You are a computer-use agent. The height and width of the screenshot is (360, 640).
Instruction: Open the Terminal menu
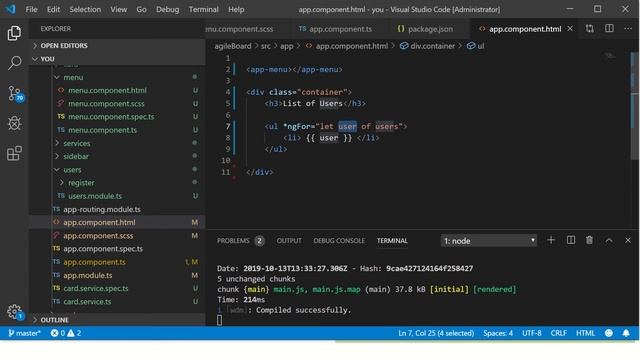(203, 9)
